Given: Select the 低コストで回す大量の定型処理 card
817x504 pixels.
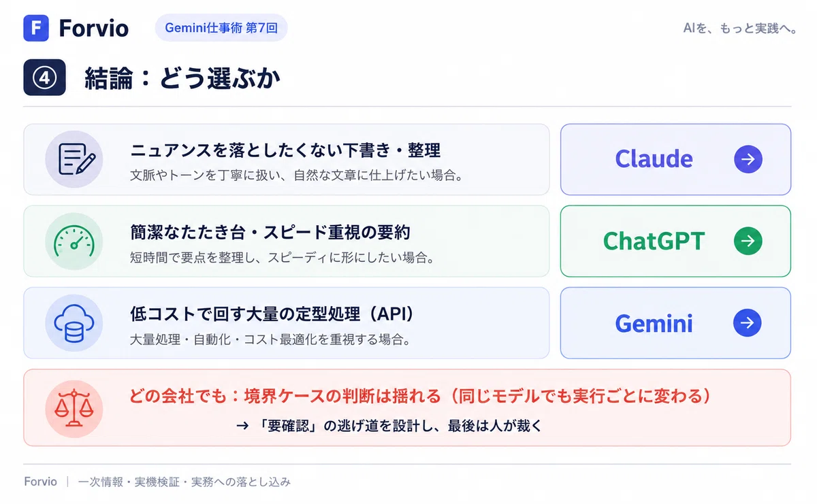Looking at the screenshot, I should [286, 322].
